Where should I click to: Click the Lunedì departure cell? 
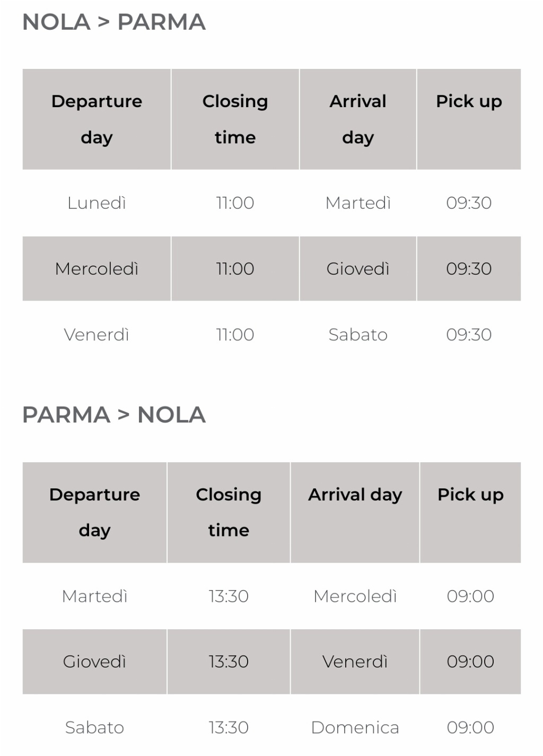pyautogui.click(x=97, y=203)
